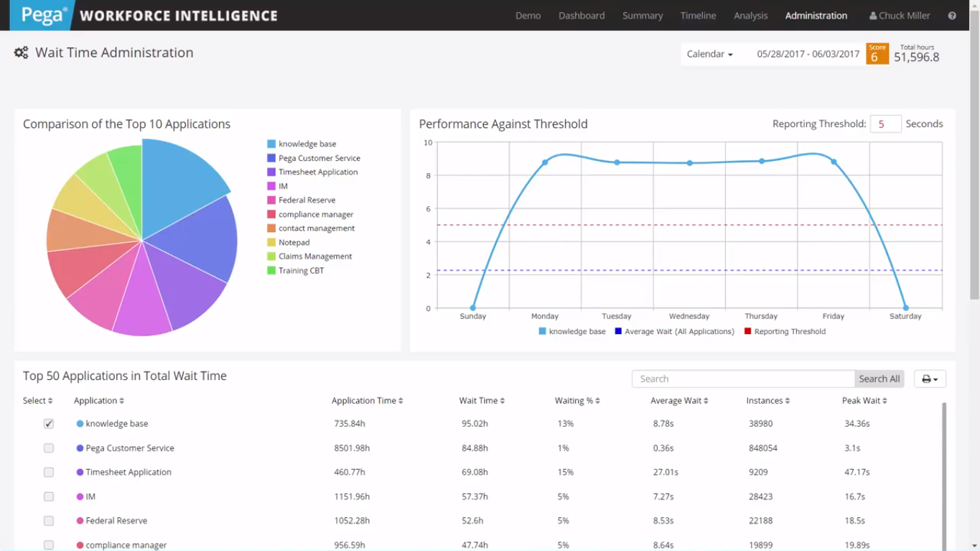This screenshot has width=980, height=551.
Task: Click the Monday data point on the line chart
Action: [545, 162]
